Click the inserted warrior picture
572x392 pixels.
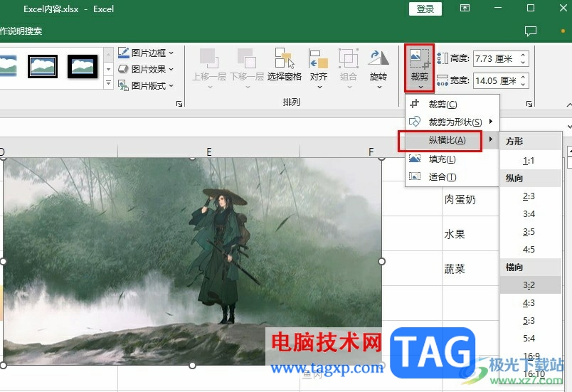(x=192, y=262)
